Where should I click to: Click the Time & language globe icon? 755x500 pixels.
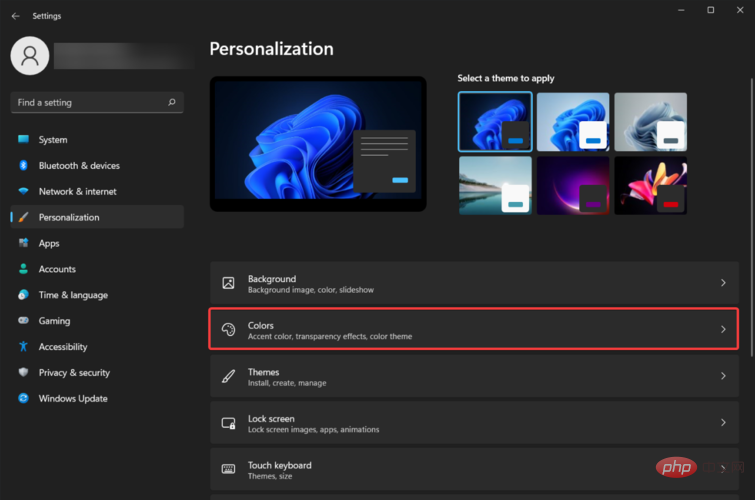pos(23,295)
